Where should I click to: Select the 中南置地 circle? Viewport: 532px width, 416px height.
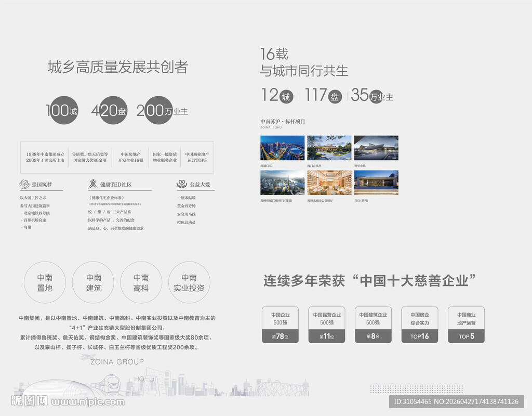click(x=45, y=282)
